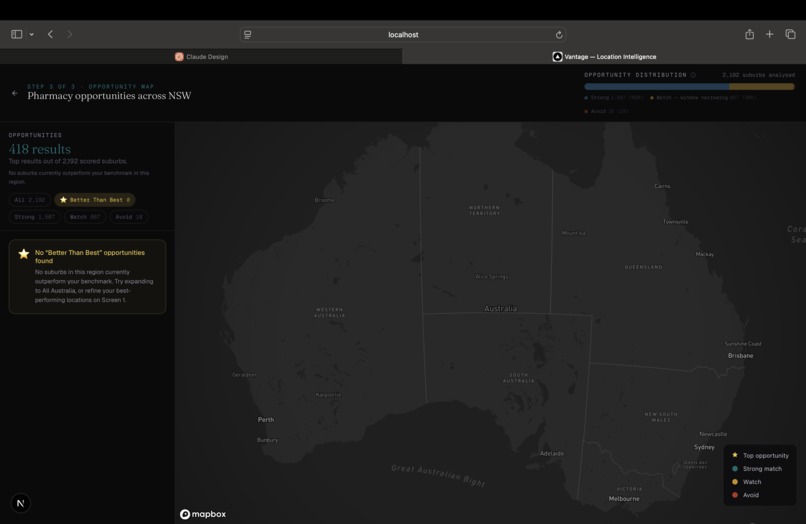
Task: Show the tab overview icon
Action: [790, 34]
